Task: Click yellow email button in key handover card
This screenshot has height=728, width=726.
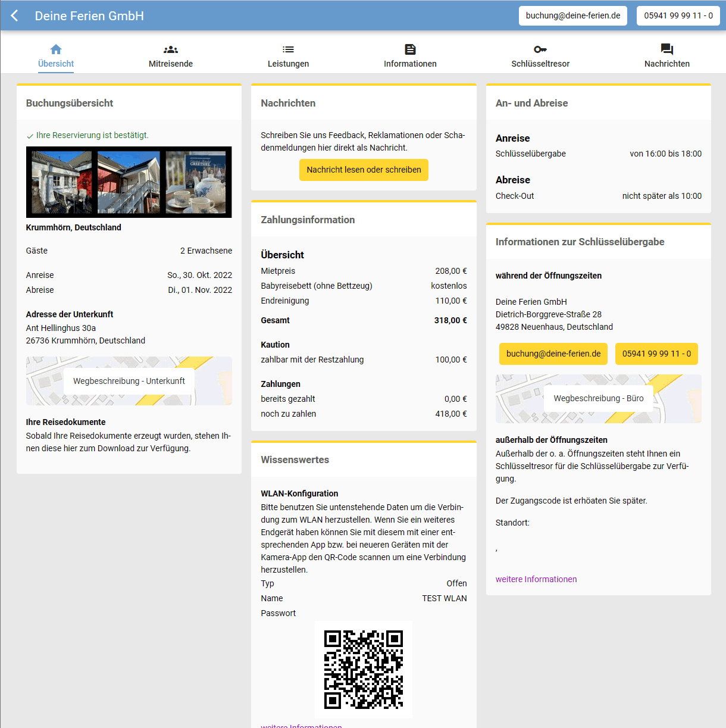Action: (553, 354)
